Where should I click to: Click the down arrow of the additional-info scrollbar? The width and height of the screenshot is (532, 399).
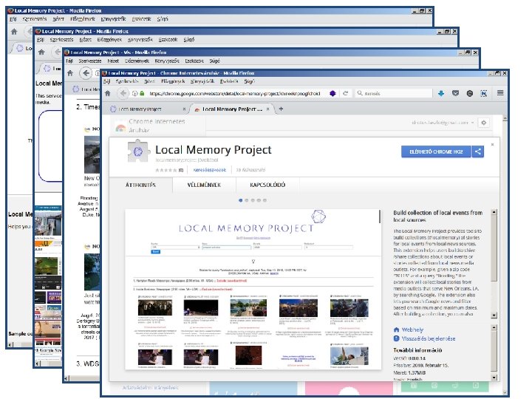[494, 378]
